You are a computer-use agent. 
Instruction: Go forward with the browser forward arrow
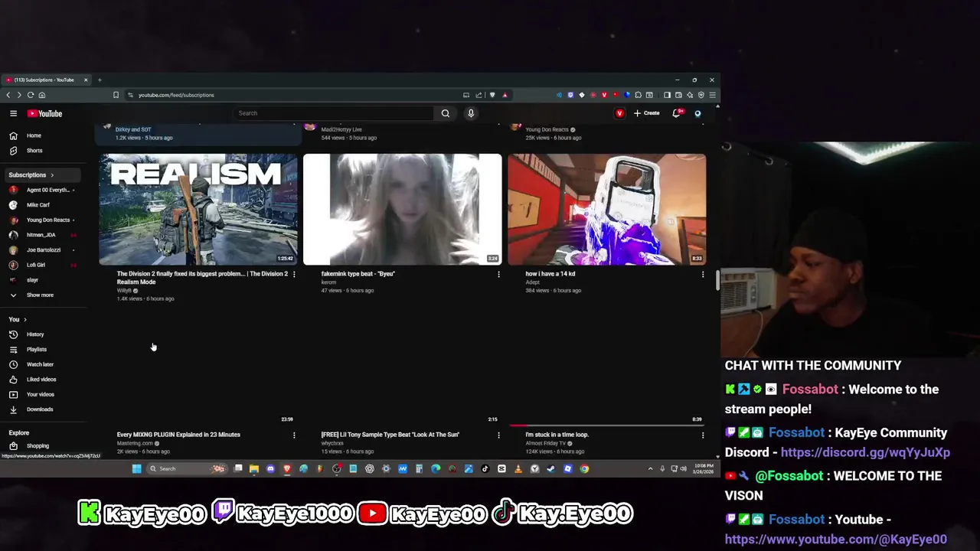pyautogui.click(x=19, y=95)
